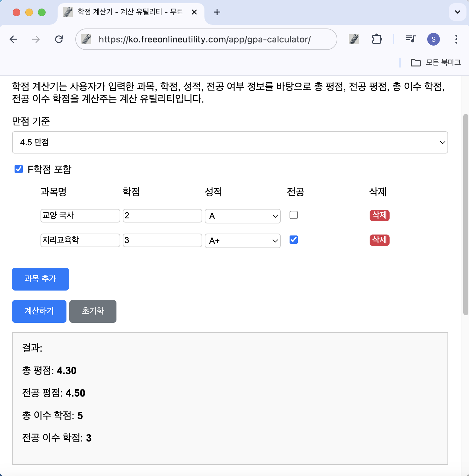Click the browser back arrow
This screenshot has height=476, width=469.
pyautogui.click(x=14, y=39)
